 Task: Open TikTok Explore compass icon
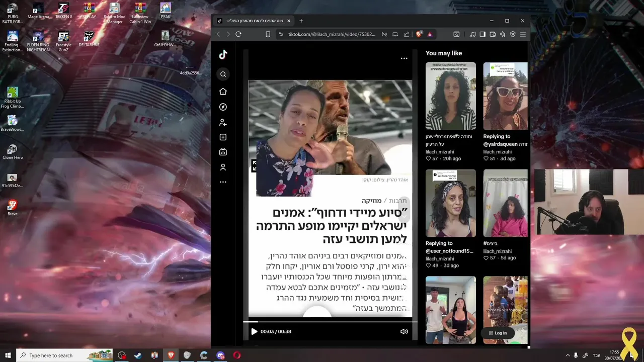click(223, 107)
